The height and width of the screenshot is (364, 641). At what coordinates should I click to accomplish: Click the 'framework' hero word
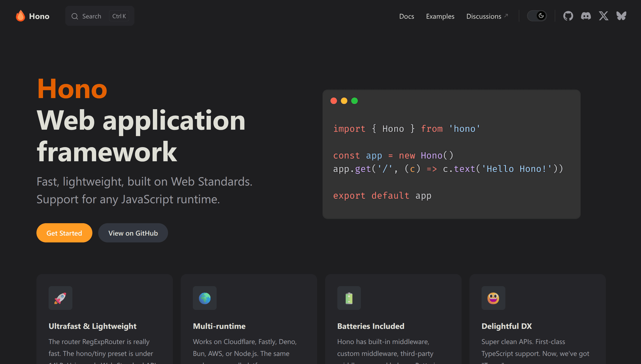point(107,152)
